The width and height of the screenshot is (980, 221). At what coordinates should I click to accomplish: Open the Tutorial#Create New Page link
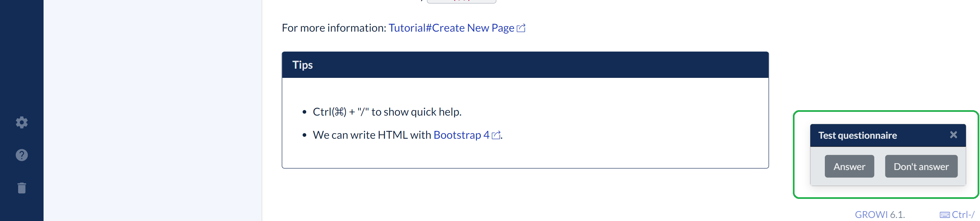(451, 28)
